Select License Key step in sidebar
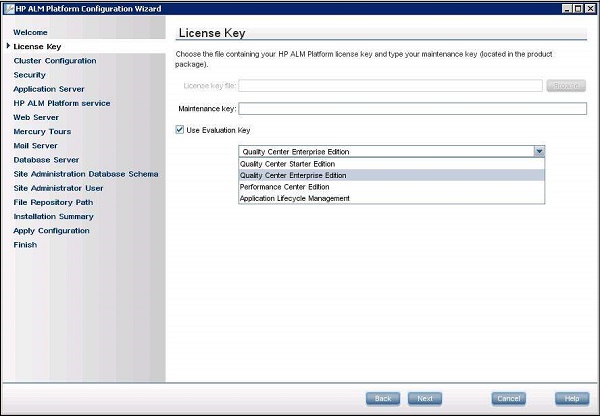This screenshot has width=600, height=416. (x=37, y=47)
